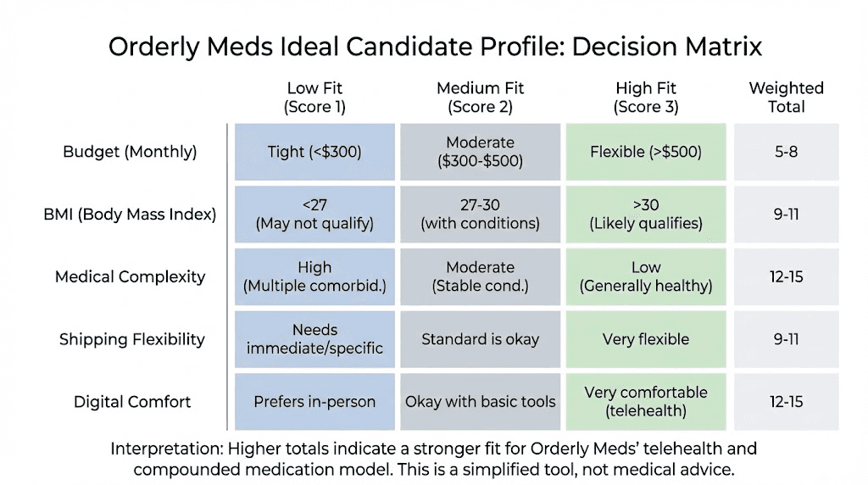Select the Moderate Stable cond. cell
Image resolution: width=868 pixels, height=485 pixels.
coord(480,276)
